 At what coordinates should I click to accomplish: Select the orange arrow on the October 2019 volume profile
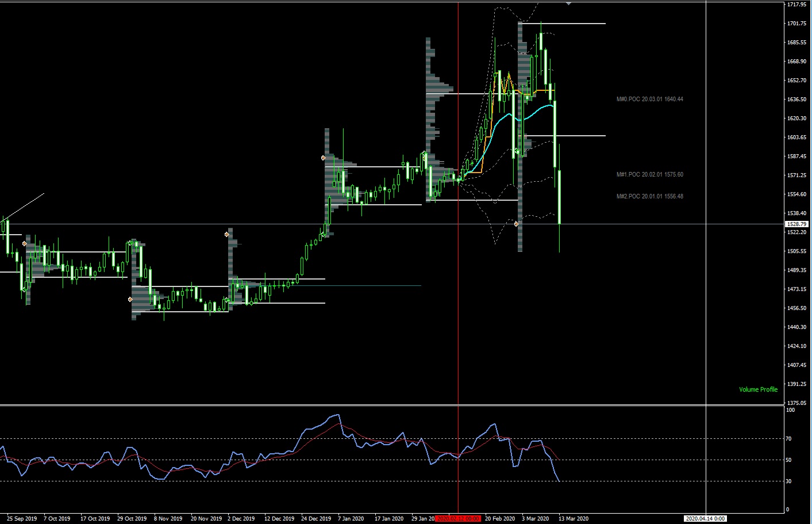[x=25, y=244]
